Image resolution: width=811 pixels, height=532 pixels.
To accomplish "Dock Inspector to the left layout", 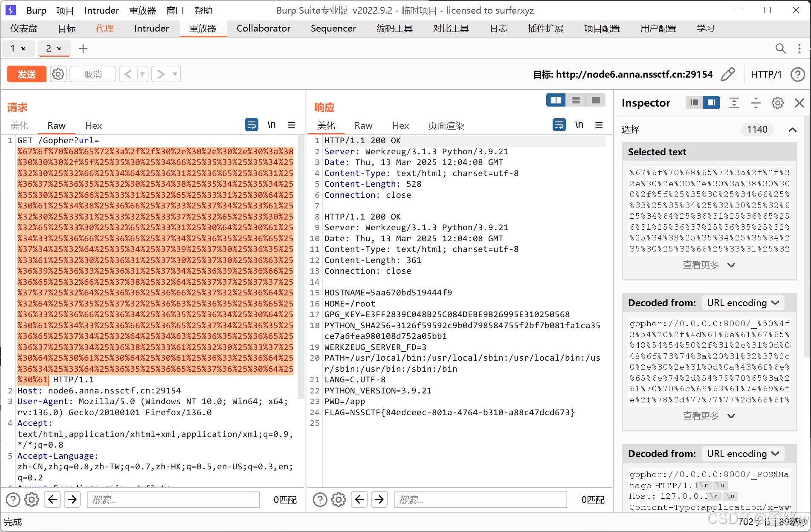I will tap(694, 103).
